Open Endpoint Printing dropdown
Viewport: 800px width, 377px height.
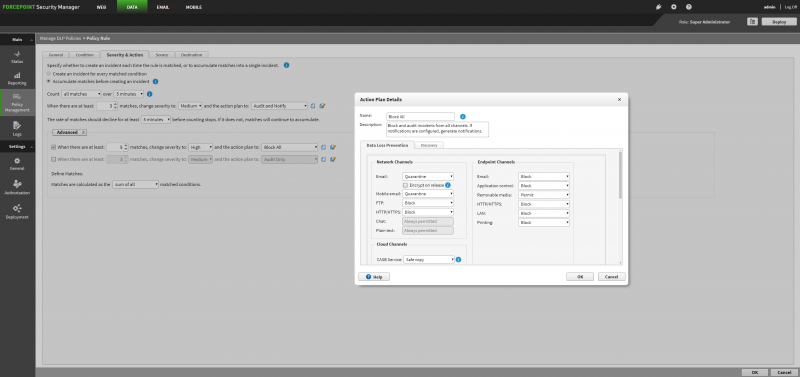[544, 222]
